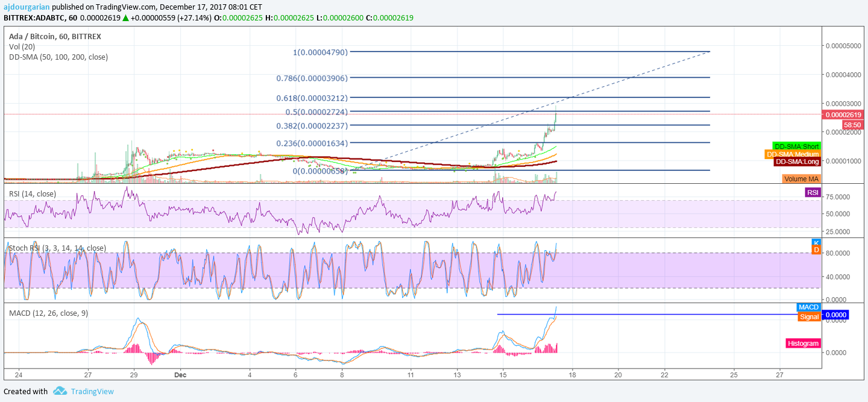Select Fibonacci level 0.382(0.00002237) label

click(x=312, y=125)
